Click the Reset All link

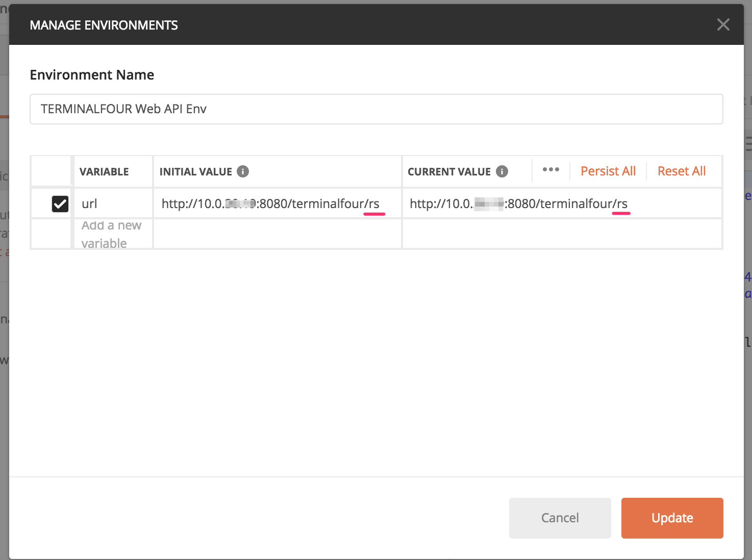(681, 171)
